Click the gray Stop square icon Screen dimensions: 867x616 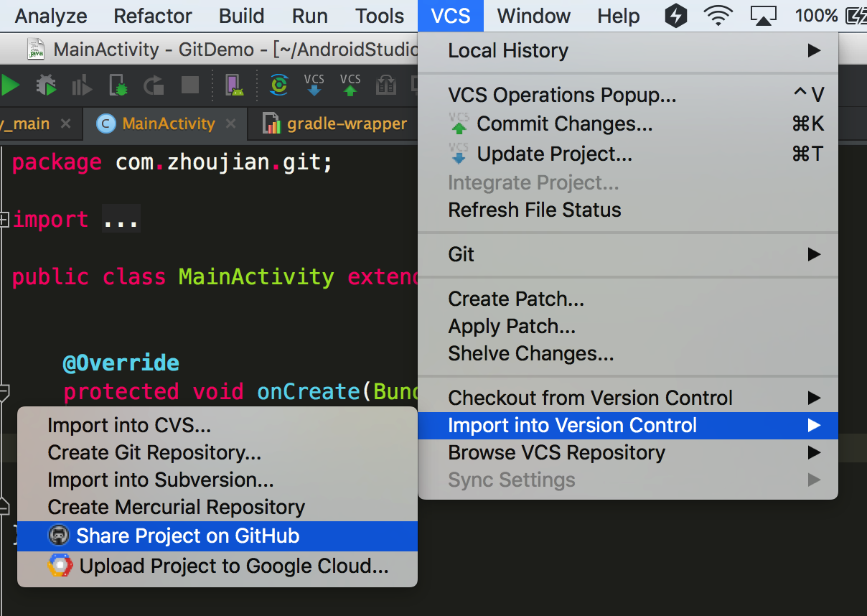pyautogui.click(x=190, y=86)
